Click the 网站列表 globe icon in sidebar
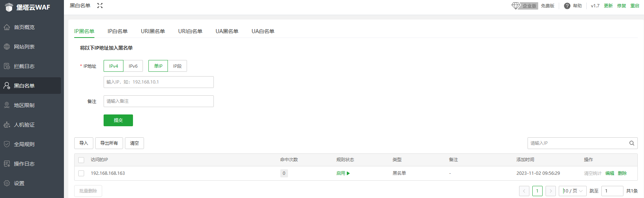The height and width of the screenshot is (198, 644). (7, 47)
